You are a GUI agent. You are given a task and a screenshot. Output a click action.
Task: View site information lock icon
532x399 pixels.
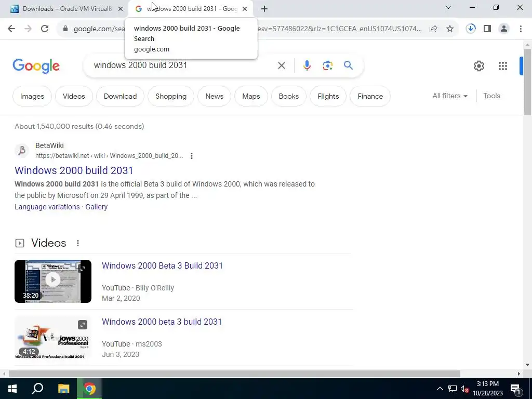65,29
